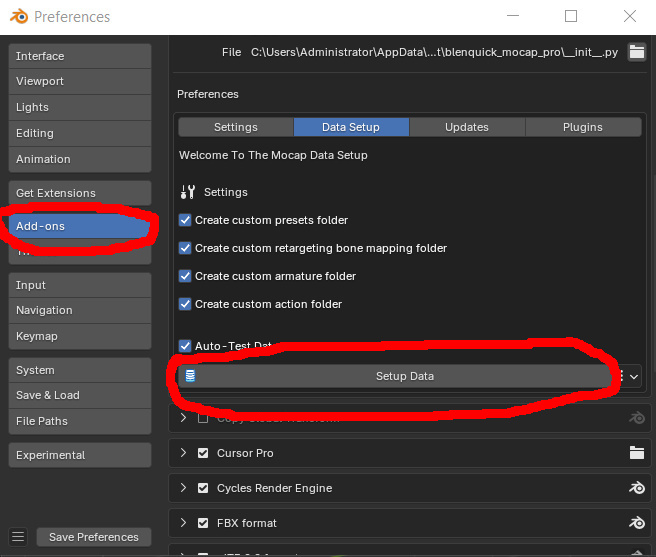Open the dropdown arrow right of Setup Data
This screenshot has height=557, width=656.
tap(634, 376)
